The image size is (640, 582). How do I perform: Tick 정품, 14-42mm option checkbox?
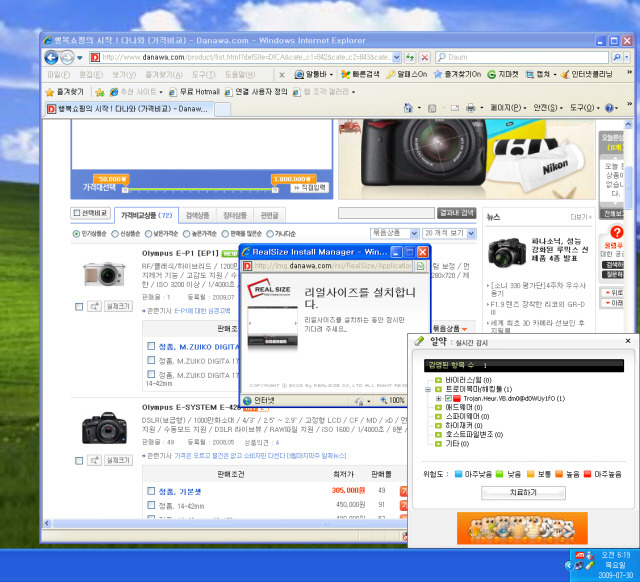click(151, 505)
